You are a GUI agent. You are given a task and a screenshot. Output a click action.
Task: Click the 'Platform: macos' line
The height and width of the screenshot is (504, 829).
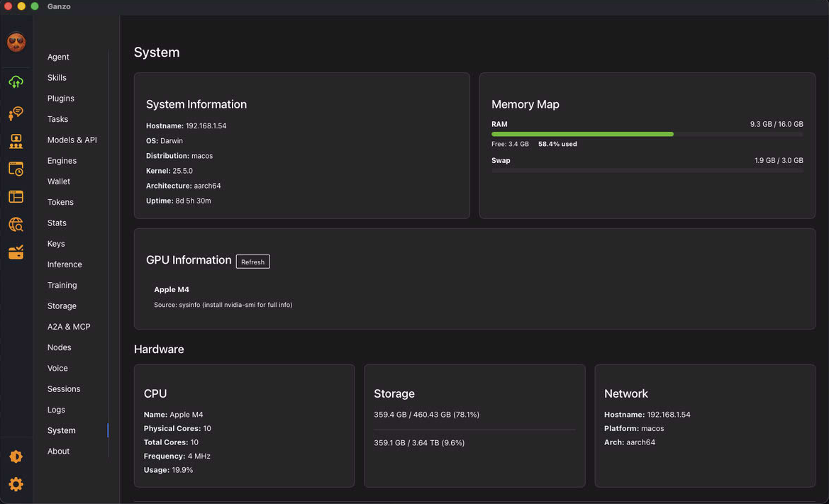point(634,428)
